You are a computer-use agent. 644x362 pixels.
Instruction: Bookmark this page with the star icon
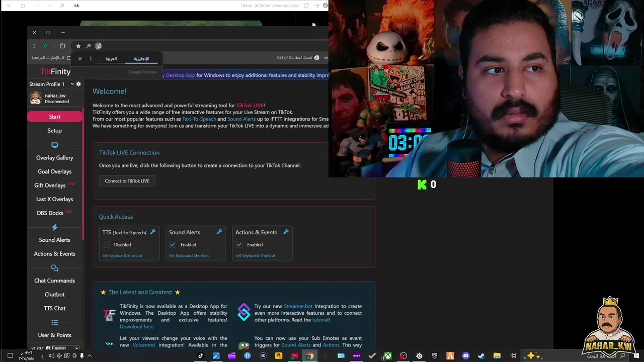pos(78,46)
